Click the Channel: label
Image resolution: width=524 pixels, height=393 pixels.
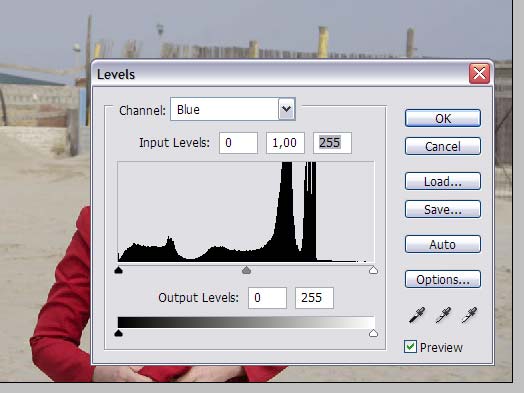point(142,110)
